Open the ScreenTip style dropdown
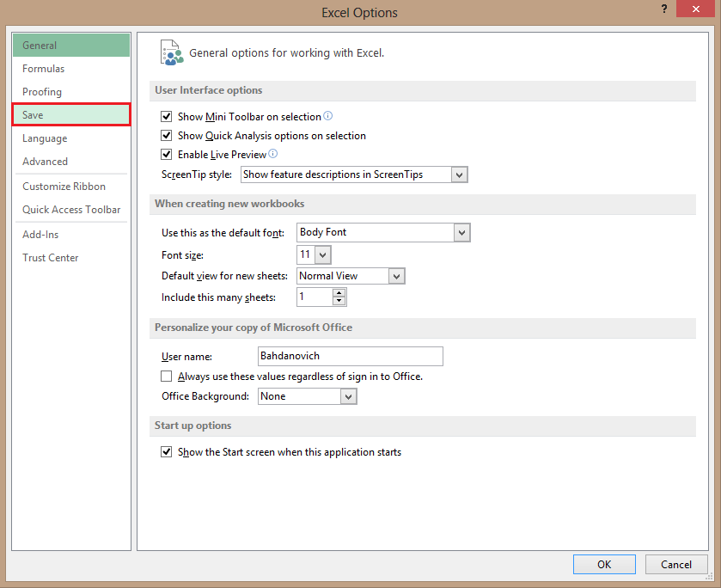721x588 pixels. coord(459,175)
